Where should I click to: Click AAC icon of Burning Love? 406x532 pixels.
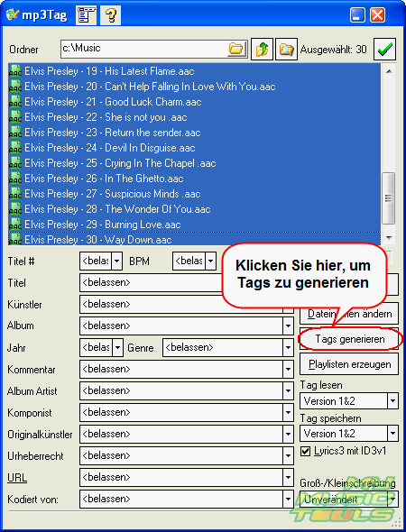[15, 225]
